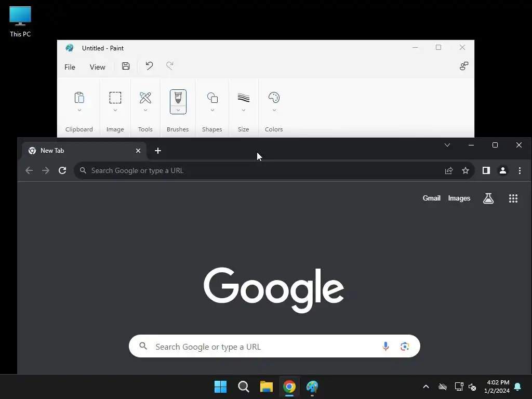Open the Chrome tab search chevron
532x399 pixels.
[x=447, y=145]
